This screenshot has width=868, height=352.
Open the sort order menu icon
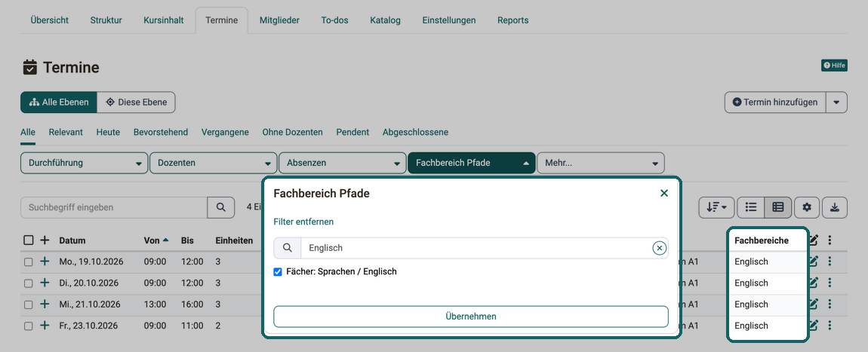tap(716, 207)
